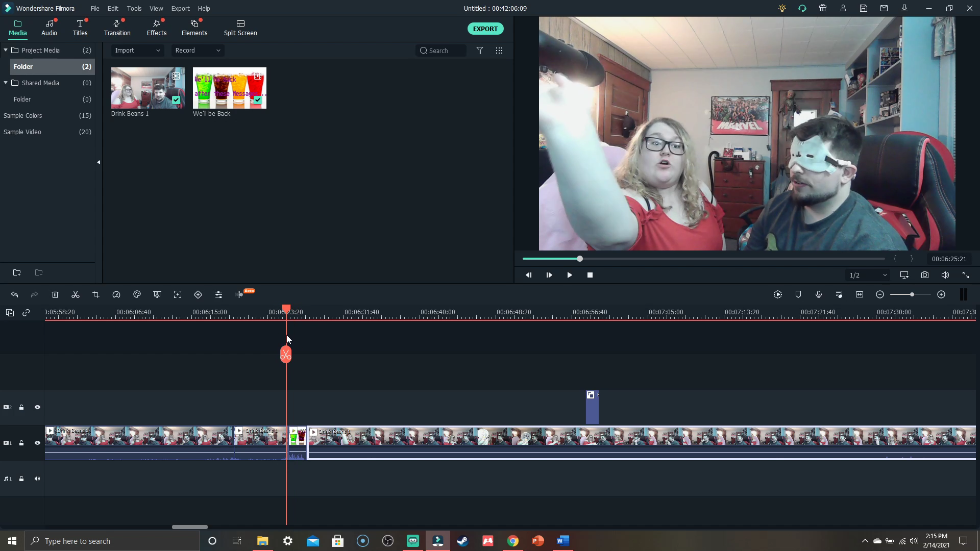This screenshot has width=980, height=551.
Task: Open the preview display settings monitor icon
Action: click(x=904, y=275)
